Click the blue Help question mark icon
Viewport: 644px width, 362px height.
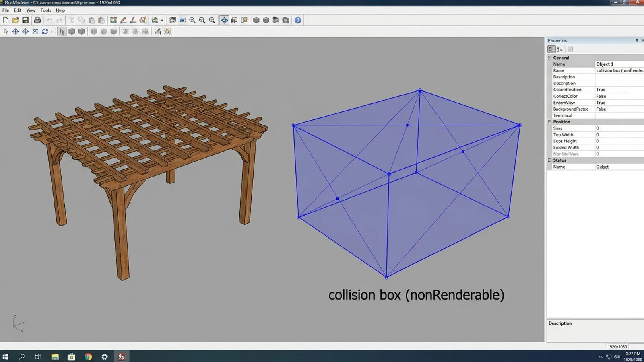(298, 20)
